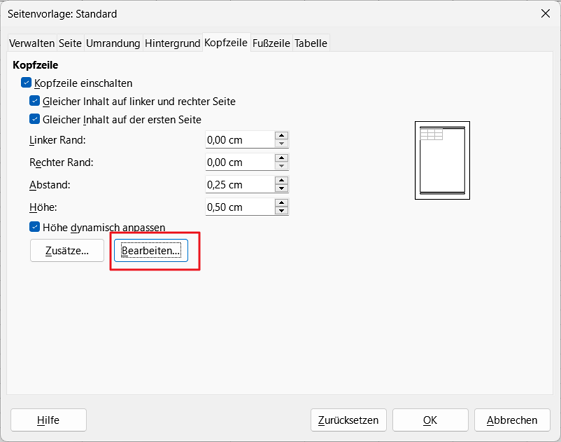Uncheck Gleicher Inhalt auf linker und rechter Seite
The image size is (561, 442).
34,101
